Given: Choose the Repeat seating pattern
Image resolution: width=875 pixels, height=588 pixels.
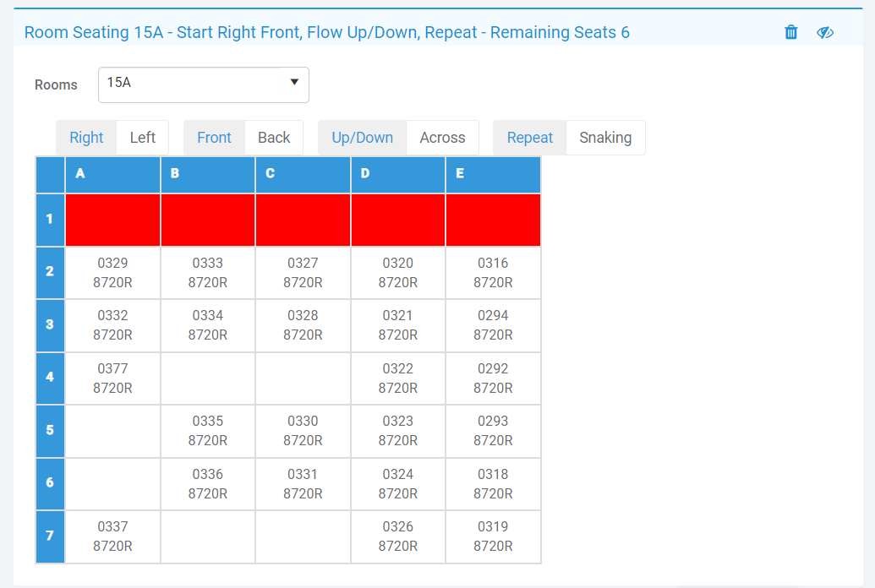Looking at the screenshot, I should pyautogui.click(x=530, y=138).
